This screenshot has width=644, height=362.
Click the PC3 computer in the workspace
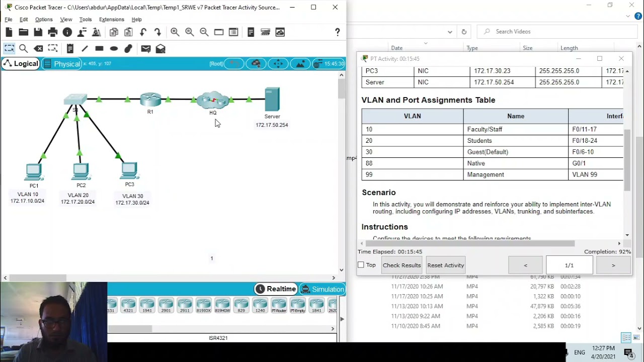tap(129, 171)
